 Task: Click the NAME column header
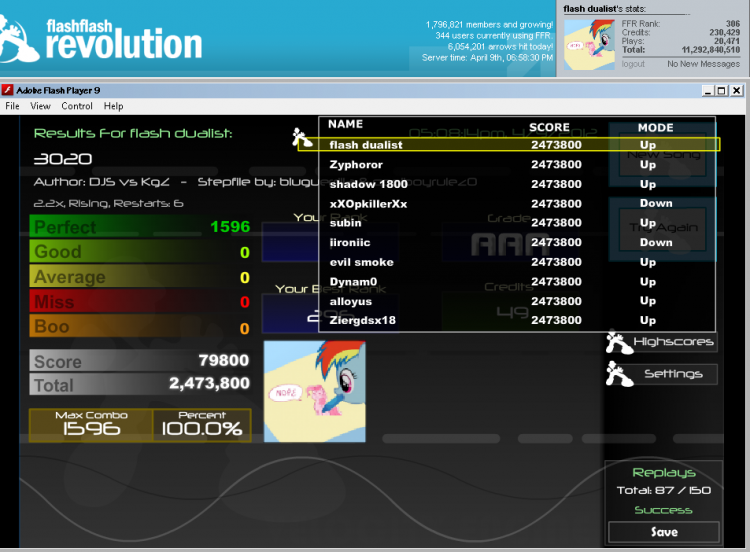[x=345, y=124]
